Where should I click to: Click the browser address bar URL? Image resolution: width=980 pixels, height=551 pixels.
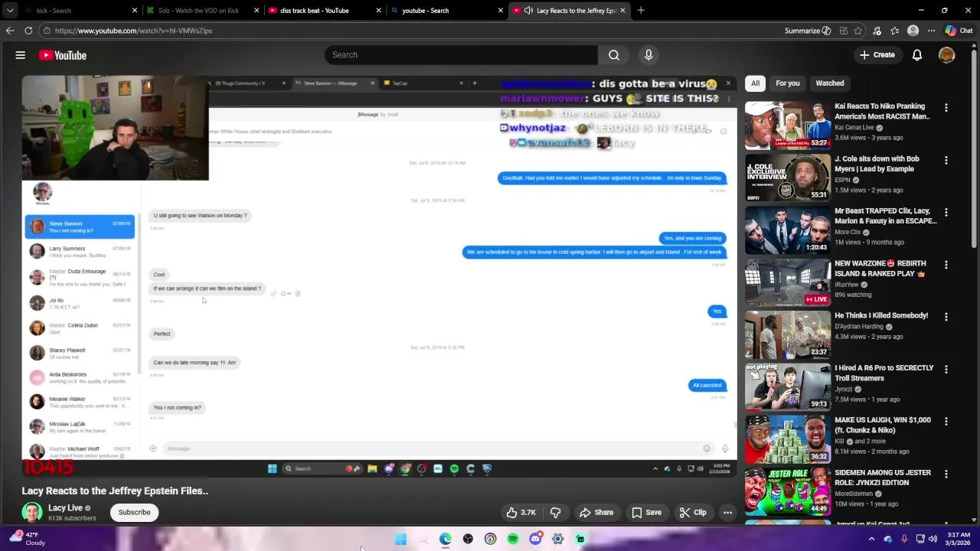point(133,31)
